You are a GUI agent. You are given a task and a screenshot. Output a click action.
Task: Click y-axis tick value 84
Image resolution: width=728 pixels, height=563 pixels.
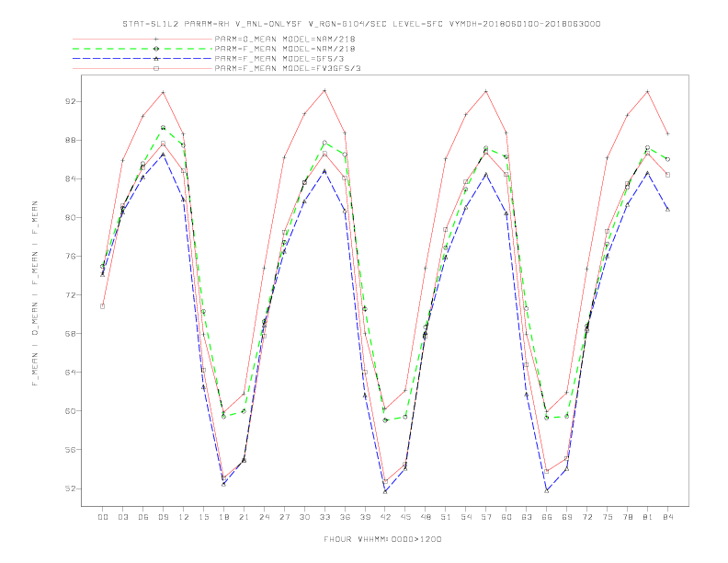click(x=71, y=178)
